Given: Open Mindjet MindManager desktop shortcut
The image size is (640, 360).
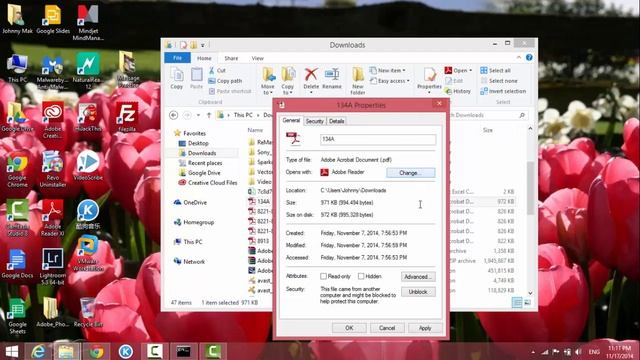Looking at the screenshot, I should click(88, 21).
